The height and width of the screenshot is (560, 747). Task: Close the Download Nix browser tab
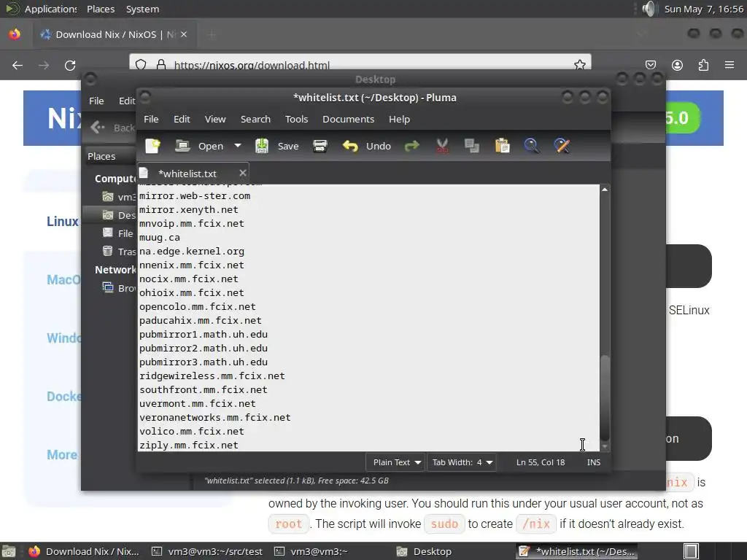click(x=184, y=34)
